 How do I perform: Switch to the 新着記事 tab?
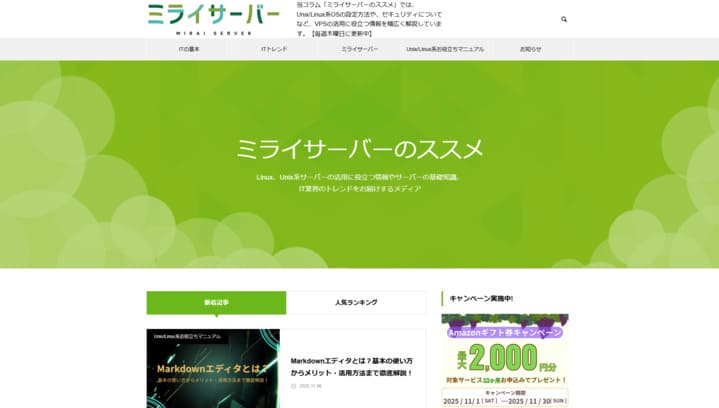point(216,302)
